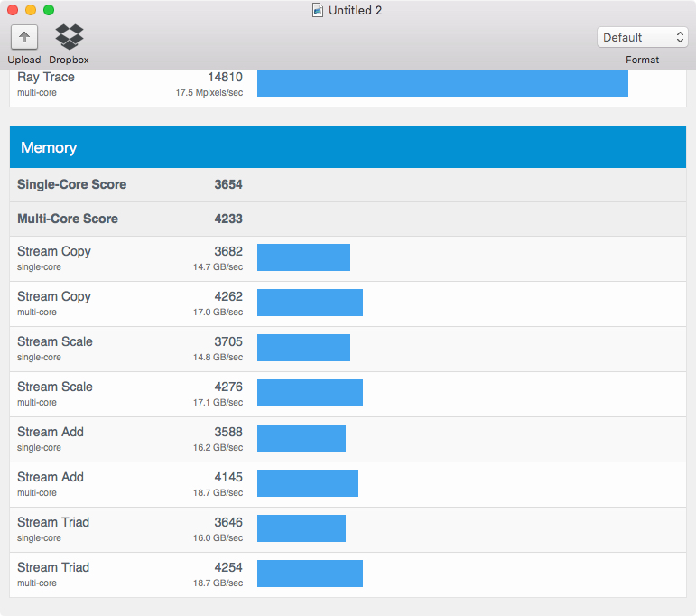Select the Ray Trace score 14810
The height and width of the screenshot is (616, 696).
[225, 78]
